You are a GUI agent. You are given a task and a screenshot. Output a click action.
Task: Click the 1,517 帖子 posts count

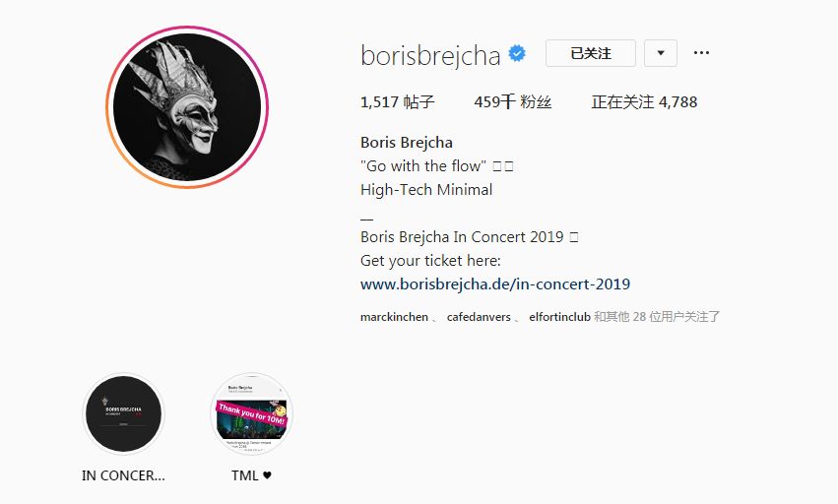(398, 101)
